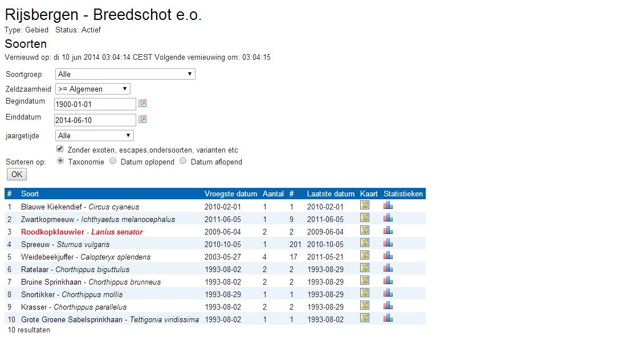The height and width of the screenshot is (337, 644).
Task: Click the Soorten heading
Action: pyautogui.click(x=26, y=44)
